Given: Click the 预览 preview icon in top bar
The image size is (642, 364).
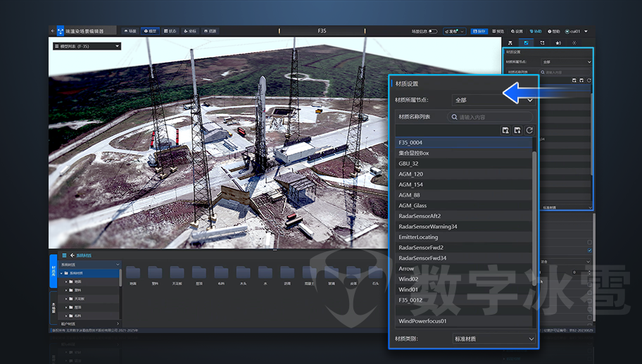Looking at the screenshot, I should 498,32.
